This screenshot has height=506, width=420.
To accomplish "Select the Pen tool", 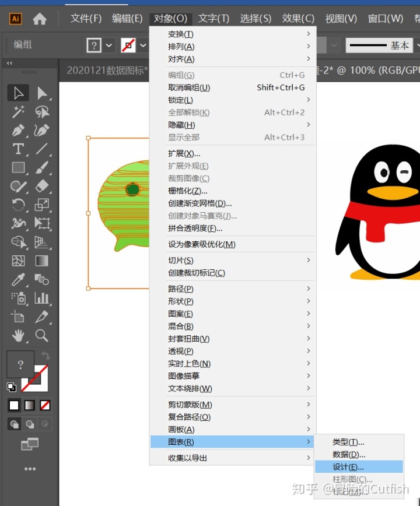I will tap(18, 131).
